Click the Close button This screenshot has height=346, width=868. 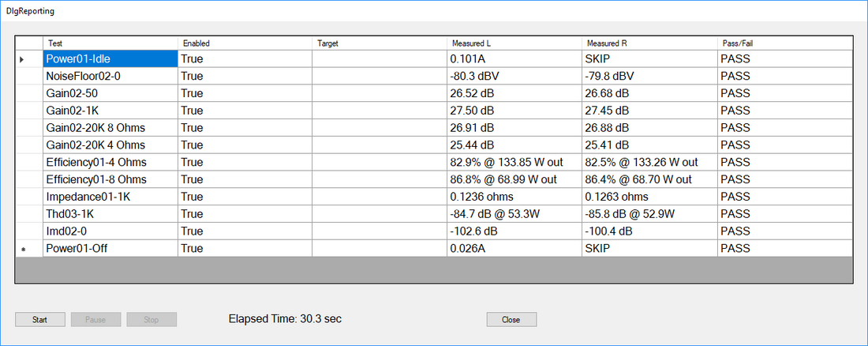(x=511, y=320)
